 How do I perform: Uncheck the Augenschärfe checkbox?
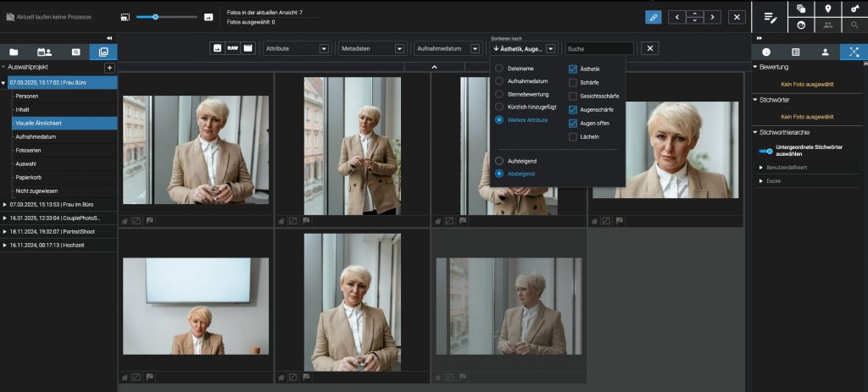click(x=573, y=109)
